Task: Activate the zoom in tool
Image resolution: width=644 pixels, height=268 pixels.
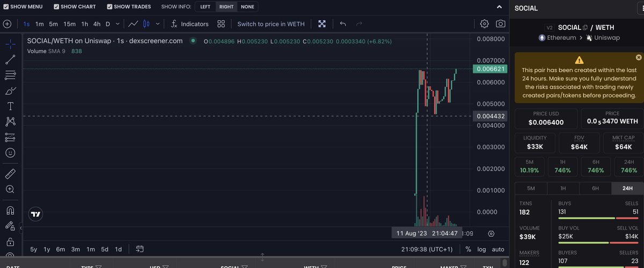Action: tap(10, 190)
